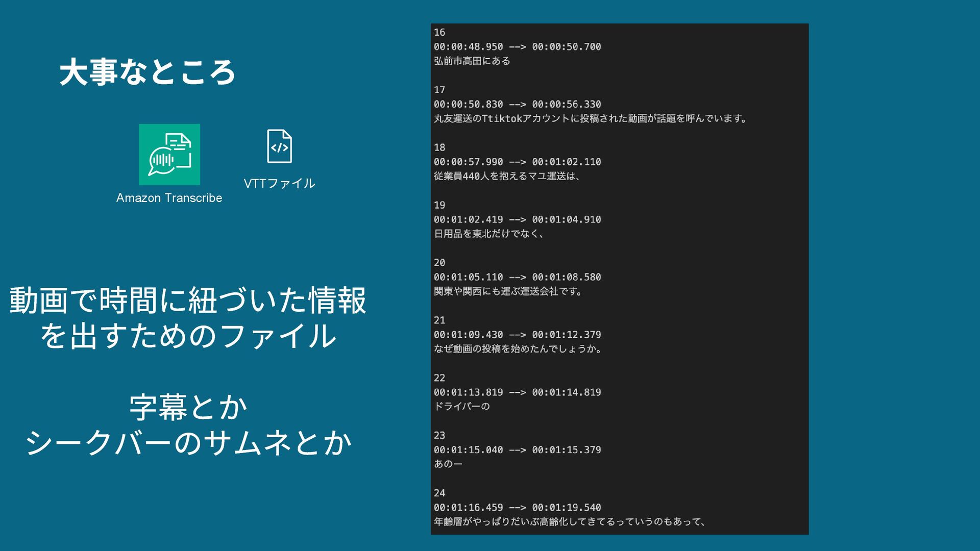The image size is (980, 551).
Task: Click timestamp 00:01:16.459 of cue 24
Action: point(468,508)
